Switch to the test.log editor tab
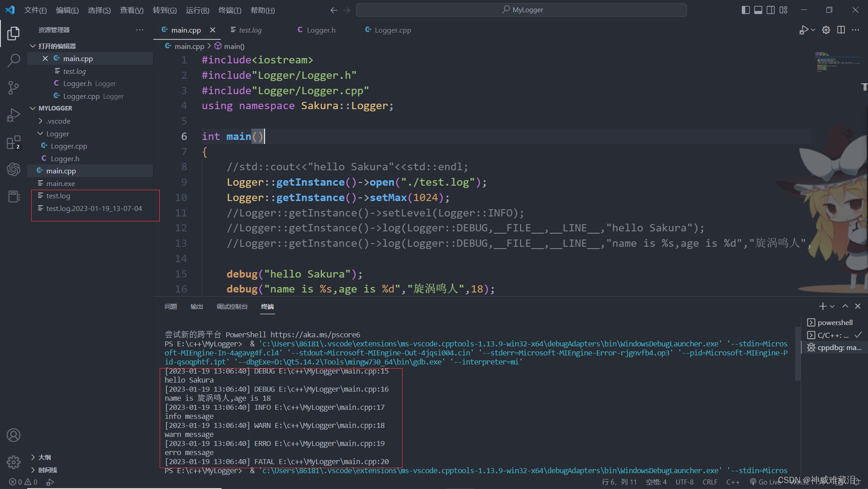The height and width of the screenshot is (489, 868). tap(250, 30)
